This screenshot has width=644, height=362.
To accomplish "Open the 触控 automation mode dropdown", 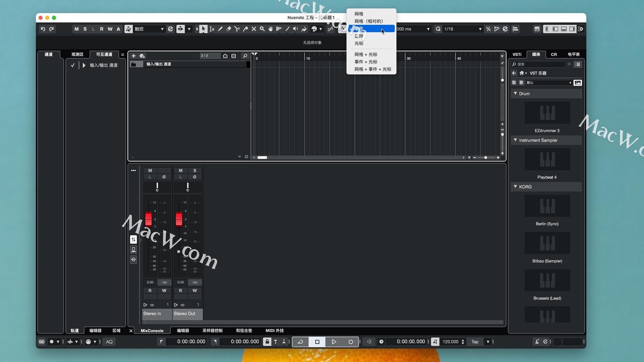I will coord(149,29).
